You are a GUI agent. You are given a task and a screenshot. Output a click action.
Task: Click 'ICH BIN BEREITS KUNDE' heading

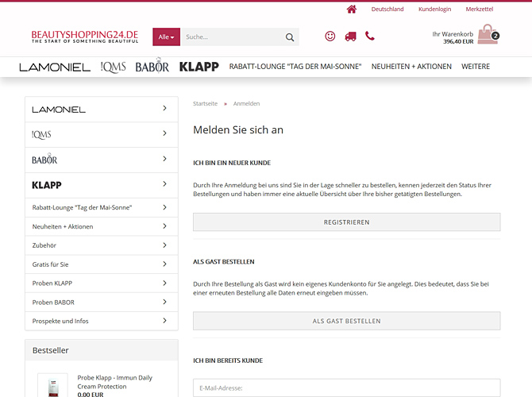point(228,360)
